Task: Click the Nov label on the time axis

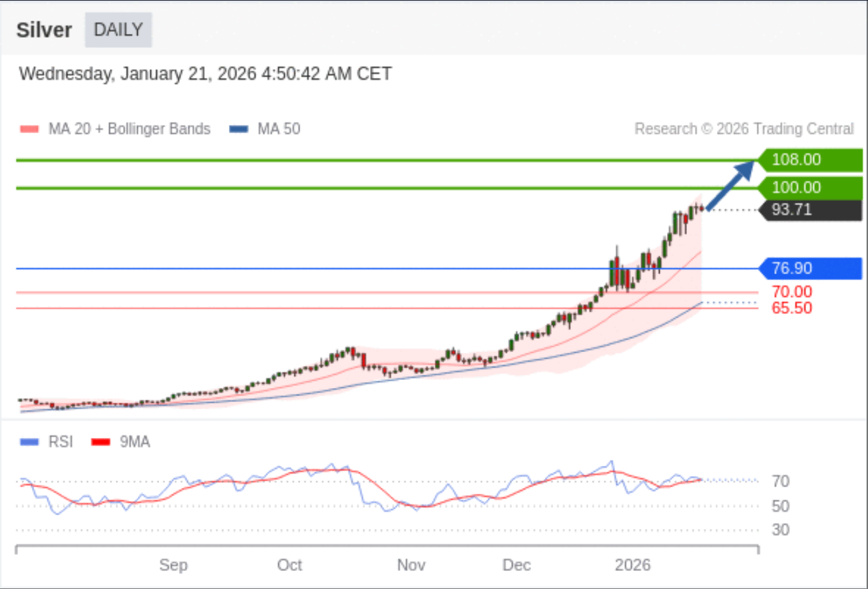Action: pyautogui.click(x=411, y=565)
